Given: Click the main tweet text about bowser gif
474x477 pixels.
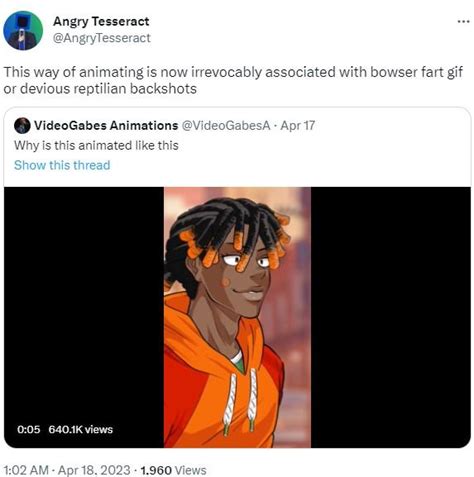Looking at the screenshot, I should coord(233,80).
